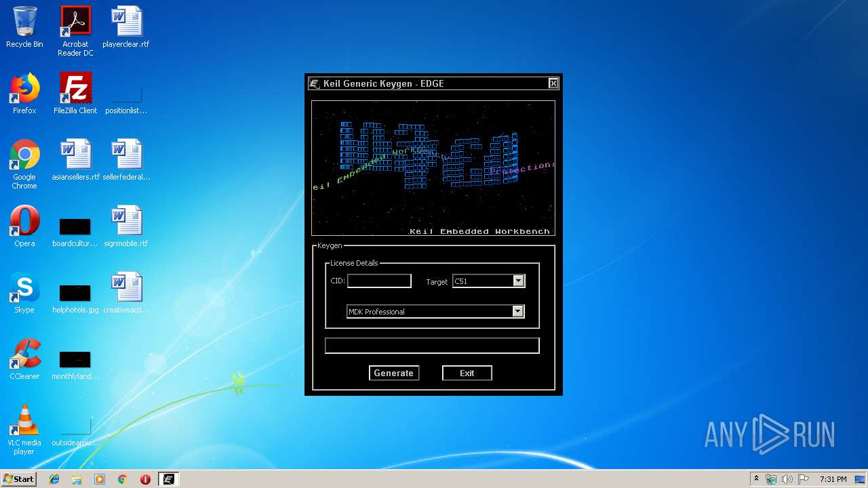Viewport: 868px width, 488px height.
Task: Click the 7:31 PM taskbar clock
Action: tap(833, 479)
